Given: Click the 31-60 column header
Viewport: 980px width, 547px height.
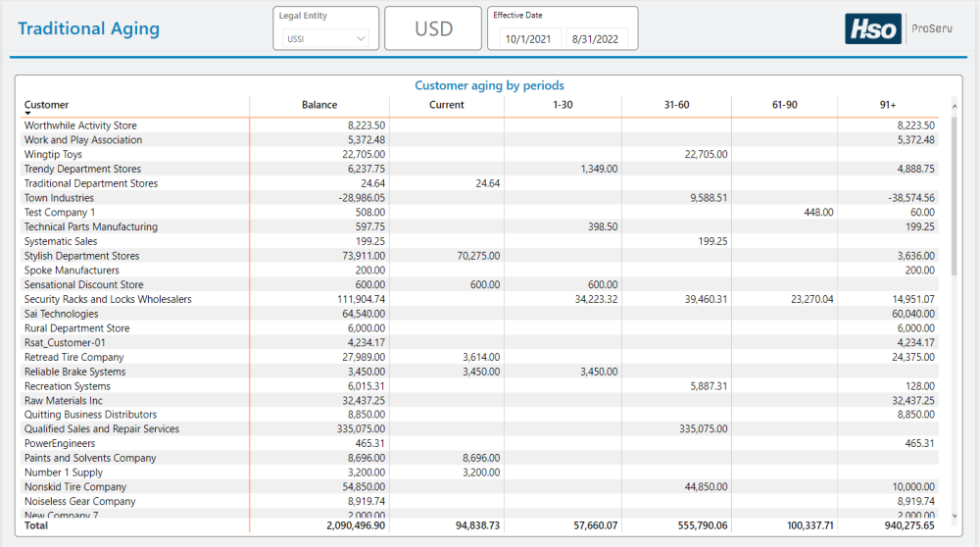Looking at the screenshot, I should [x=677, y=105].
